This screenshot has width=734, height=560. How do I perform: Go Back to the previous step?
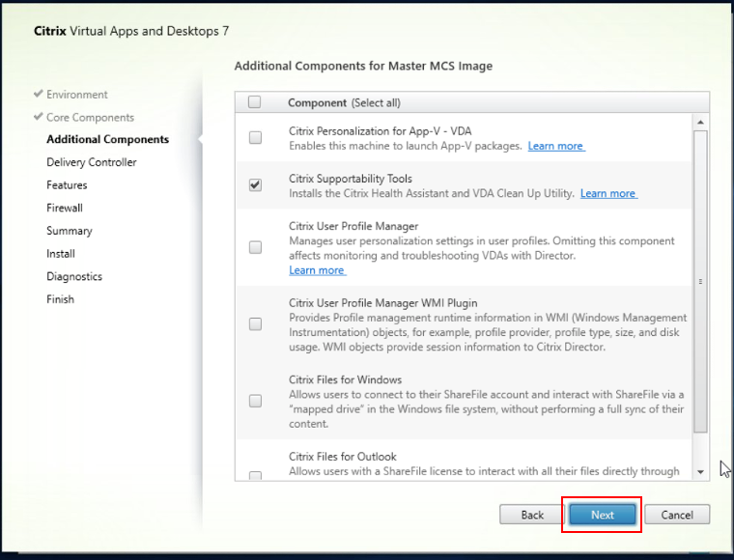(x=532, y=515)
